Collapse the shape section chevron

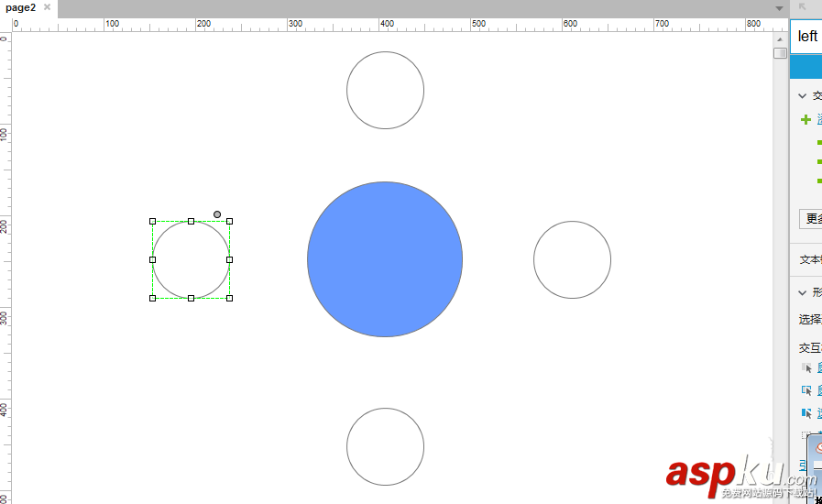coord(802,292)
